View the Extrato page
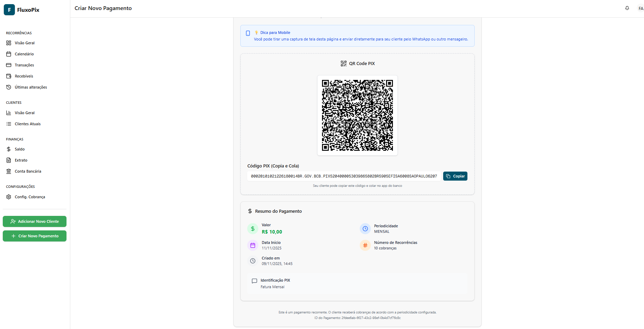The width and height of the screenshot is (644, 329). pyautogui.click(x=21, y=160)
